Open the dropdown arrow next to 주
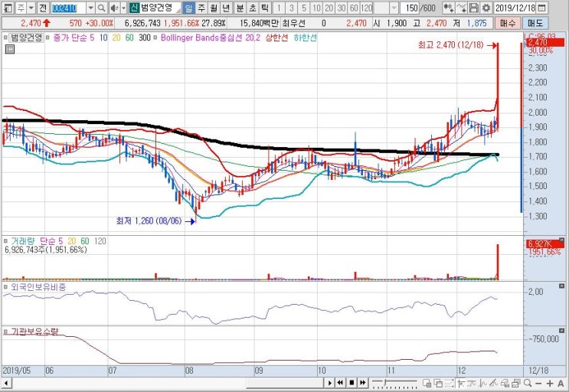569x392 pixels. tap(31, 8)
